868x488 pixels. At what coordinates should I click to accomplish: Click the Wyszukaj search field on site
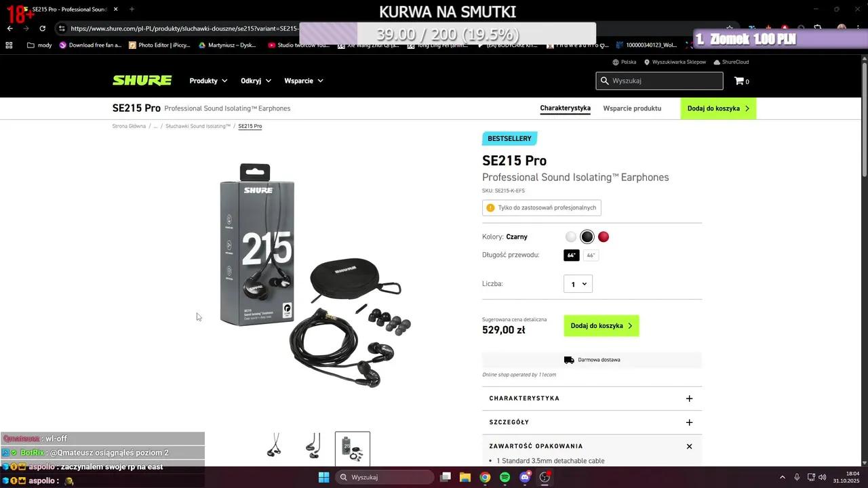659,81
